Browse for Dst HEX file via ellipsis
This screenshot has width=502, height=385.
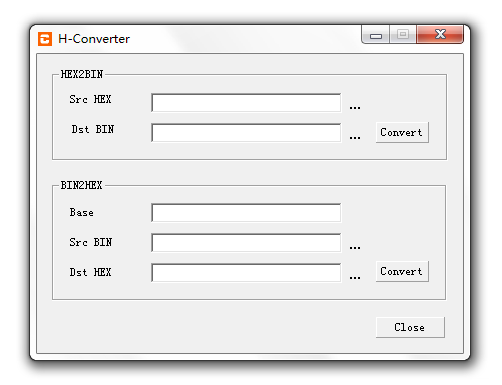coord(355,278)
